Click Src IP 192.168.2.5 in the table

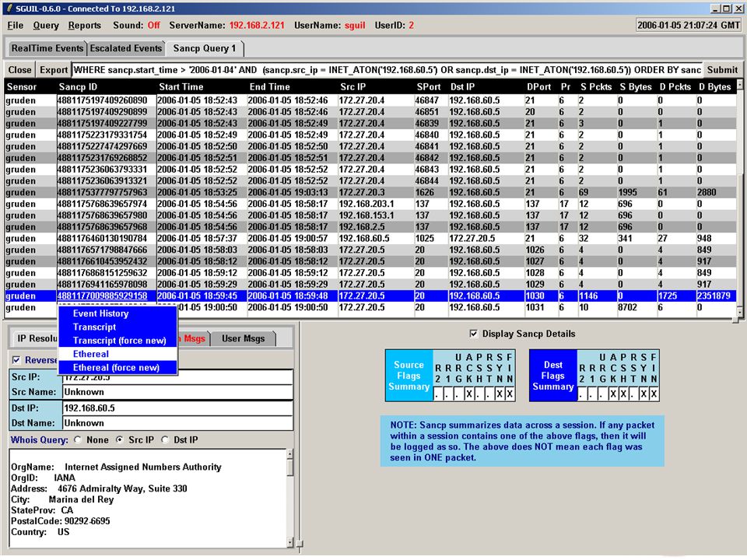pyautogui.click(x=363, y=226)
